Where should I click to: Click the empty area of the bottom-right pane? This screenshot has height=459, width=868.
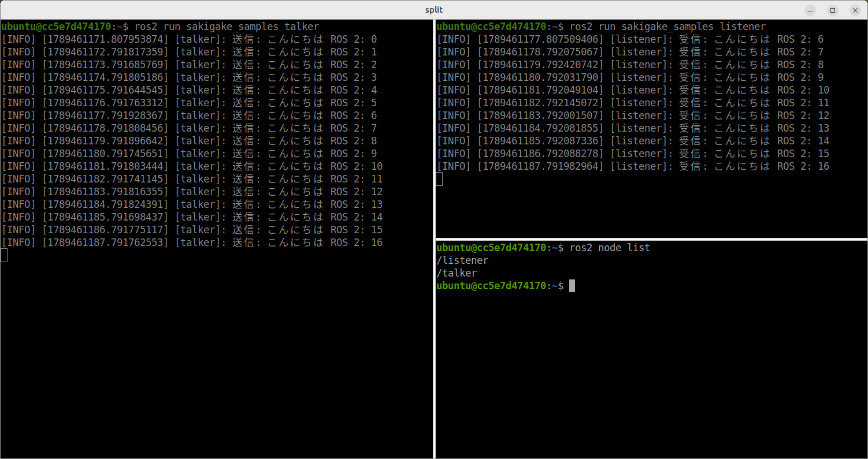(651, 375)
